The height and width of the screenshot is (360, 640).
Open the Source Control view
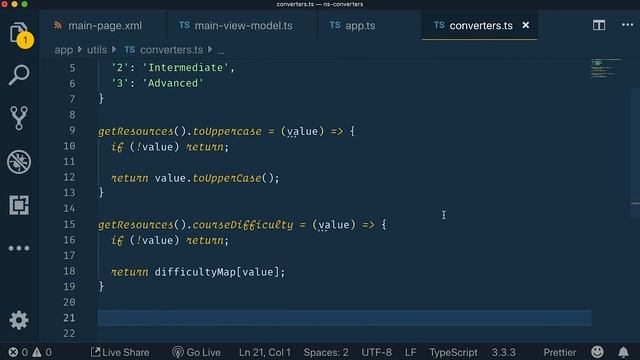tap(19, 118)
